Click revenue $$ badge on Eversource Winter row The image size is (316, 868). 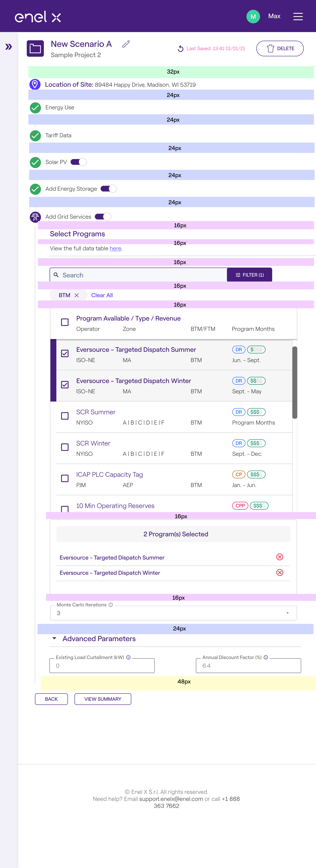click(256, 381)
